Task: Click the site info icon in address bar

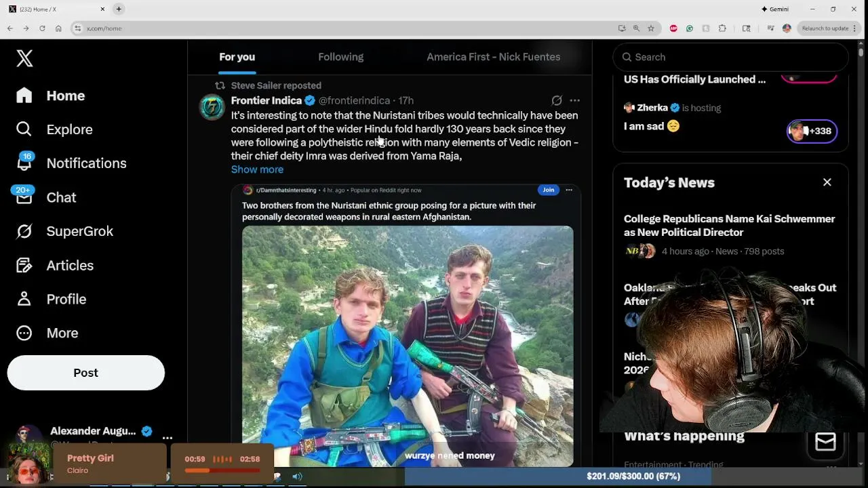Action: point(78,28)
